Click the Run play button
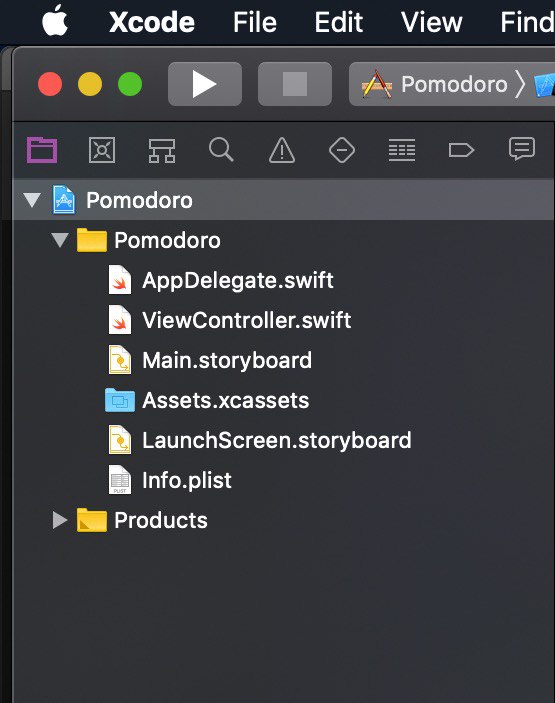This screenshot has height=703, width=555. click(x=205, y=84)
